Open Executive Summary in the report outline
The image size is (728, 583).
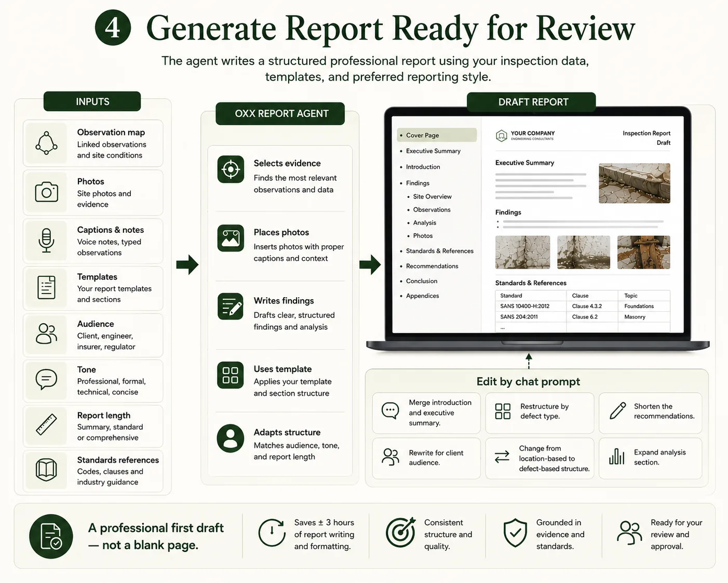click(433, 151)
